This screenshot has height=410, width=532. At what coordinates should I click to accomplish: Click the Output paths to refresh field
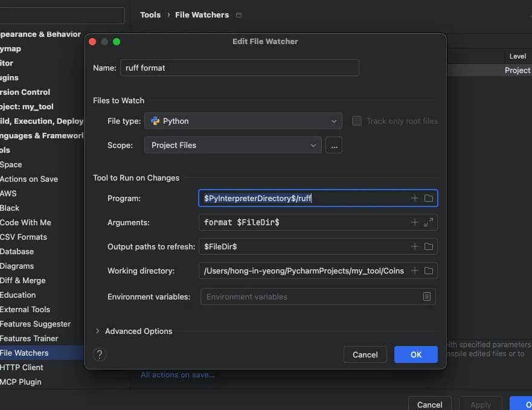[x=318, y=246]
